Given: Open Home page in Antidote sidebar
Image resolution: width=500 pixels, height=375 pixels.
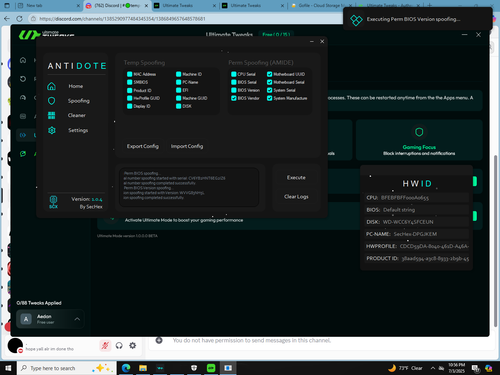Looking at the screenshot, I should 76,86.
